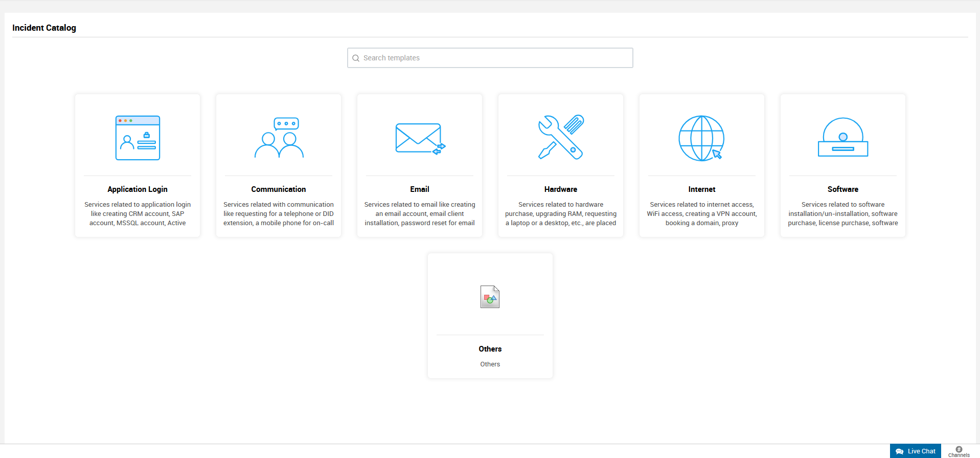Click the small Others description text

tap(490, 364)
